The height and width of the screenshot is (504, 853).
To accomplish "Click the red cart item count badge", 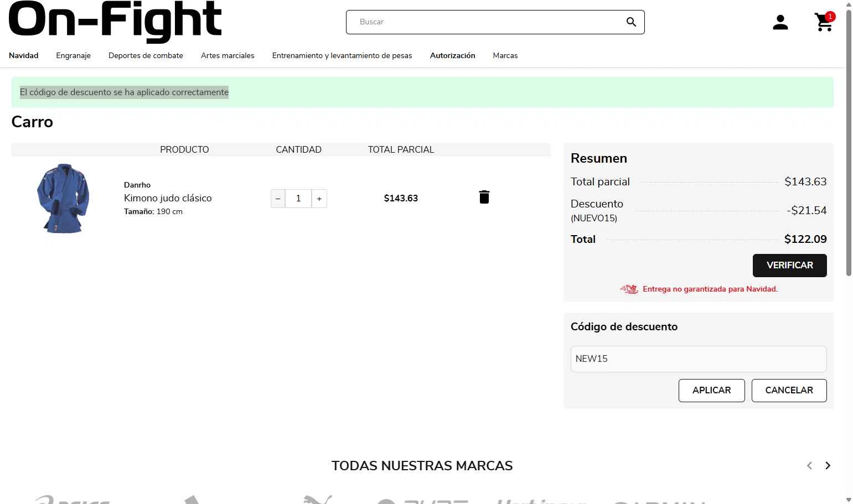I will pyautogui.click(x=830, y=17).
